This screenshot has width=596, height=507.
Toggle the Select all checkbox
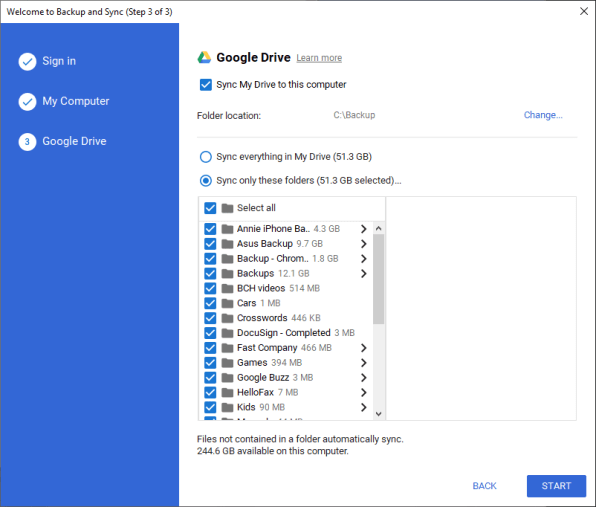210,208
